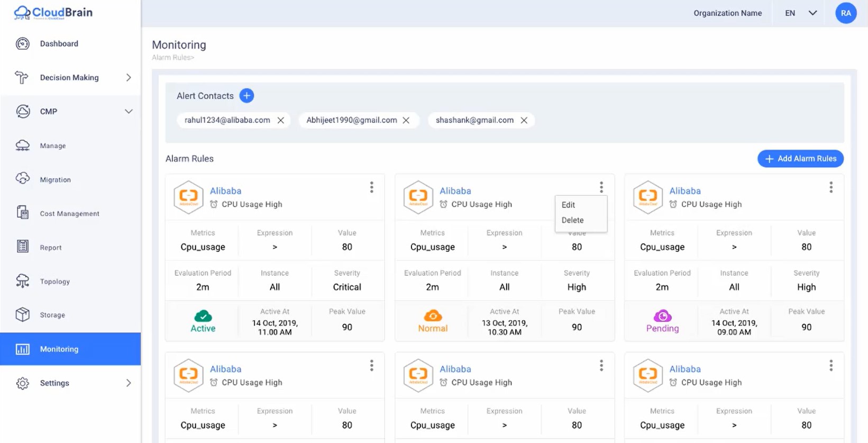
Task: Click '14 Oct, 2019, 11.00 AM' timestamp
Action: pyautogui.click(x=275, y=328)
